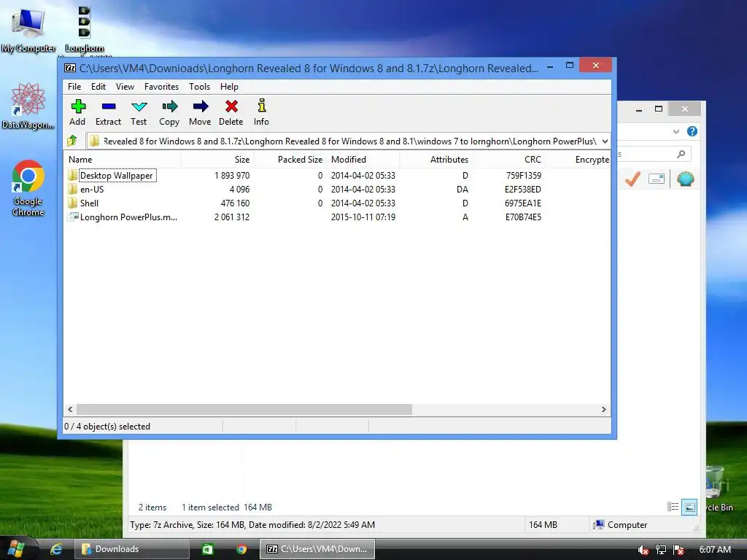Open the Edit menu
The height and width of the screenshot is (560, 747).
98,87
